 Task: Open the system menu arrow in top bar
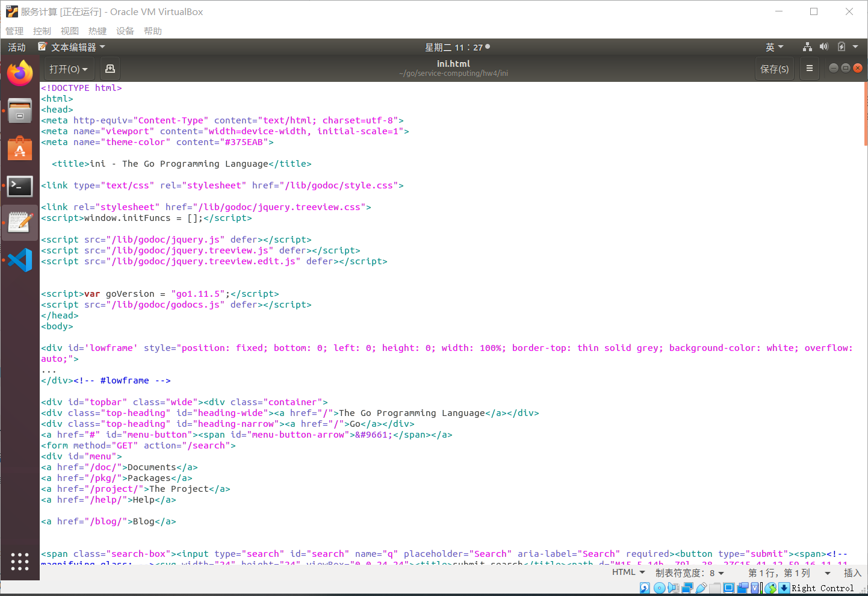[x=855, y=47]
